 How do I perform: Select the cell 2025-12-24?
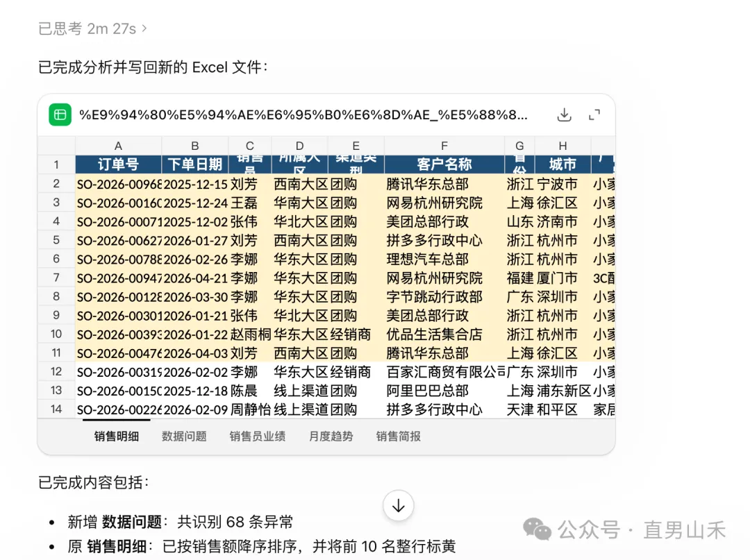point(194,203)
